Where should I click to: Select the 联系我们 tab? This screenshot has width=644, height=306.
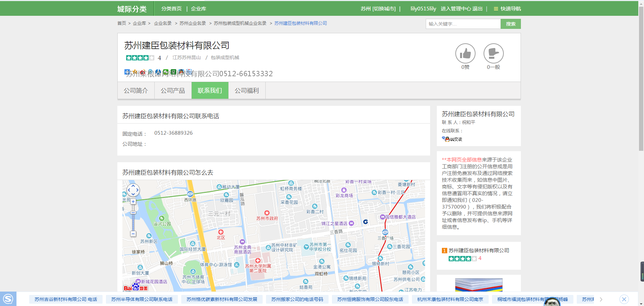tap(210, 91)
